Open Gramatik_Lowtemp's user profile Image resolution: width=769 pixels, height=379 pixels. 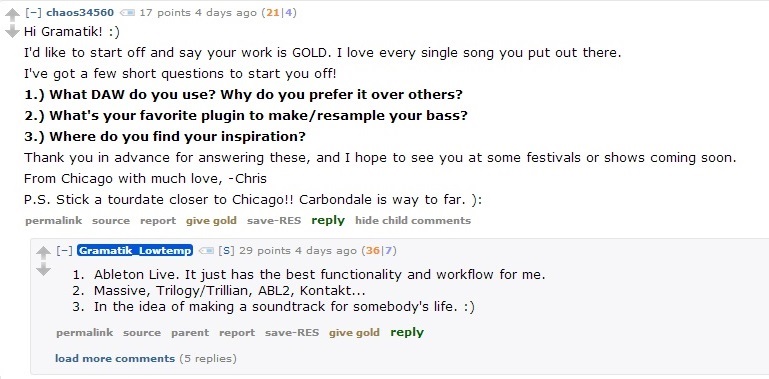[135, 251]
